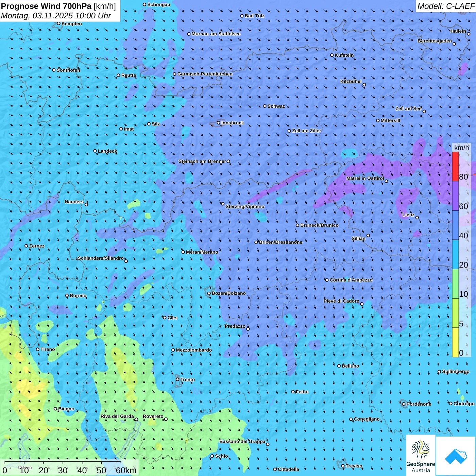
Task: Click the Matrei in Osttirol marker
Action: coord(386,181)
